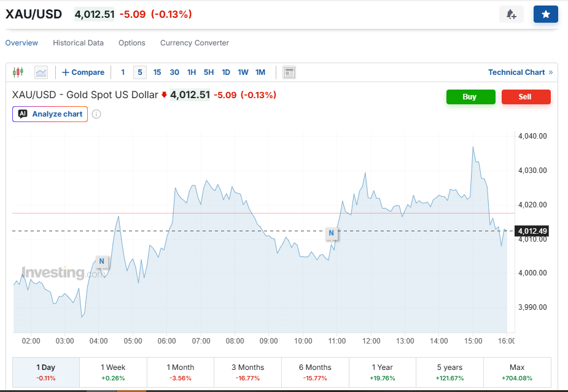
Task: Open the Compare instruments option
Action: point(84,72)
